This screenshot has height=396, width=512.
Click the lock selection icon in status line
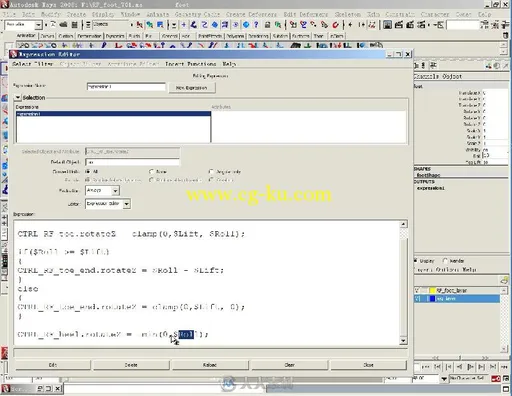pos(267,25)
